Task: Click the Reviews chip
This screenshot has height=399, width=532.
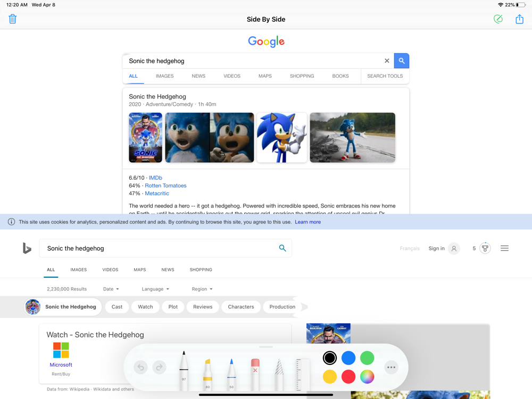Action: tap(203, 307)
